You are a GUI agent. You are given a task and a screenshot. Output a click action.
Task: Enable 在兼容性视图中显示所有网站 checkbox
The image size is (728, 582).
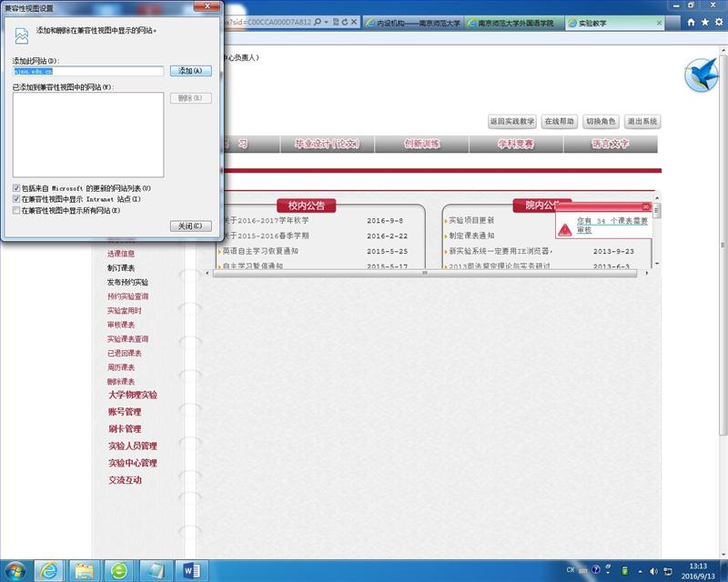click(16, 210)
